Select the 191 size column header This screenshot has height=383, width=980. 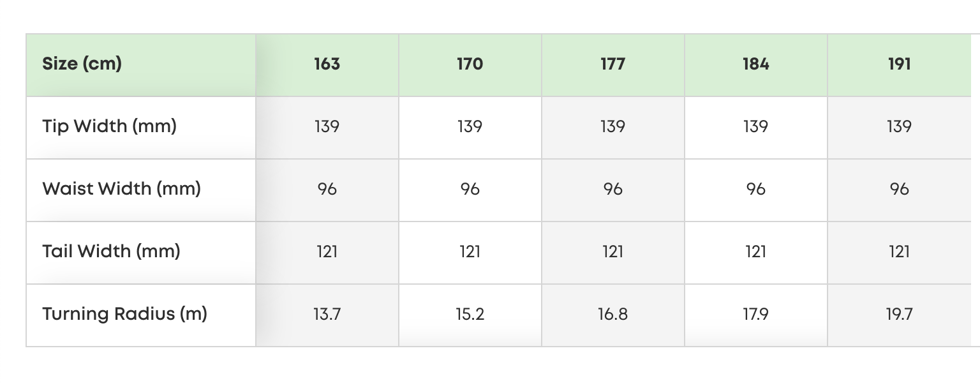[x=900, y=65]
